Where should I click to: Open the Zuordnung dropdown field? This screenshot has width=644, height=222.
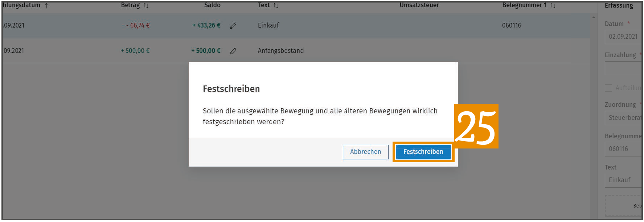(x=623, y=118)
